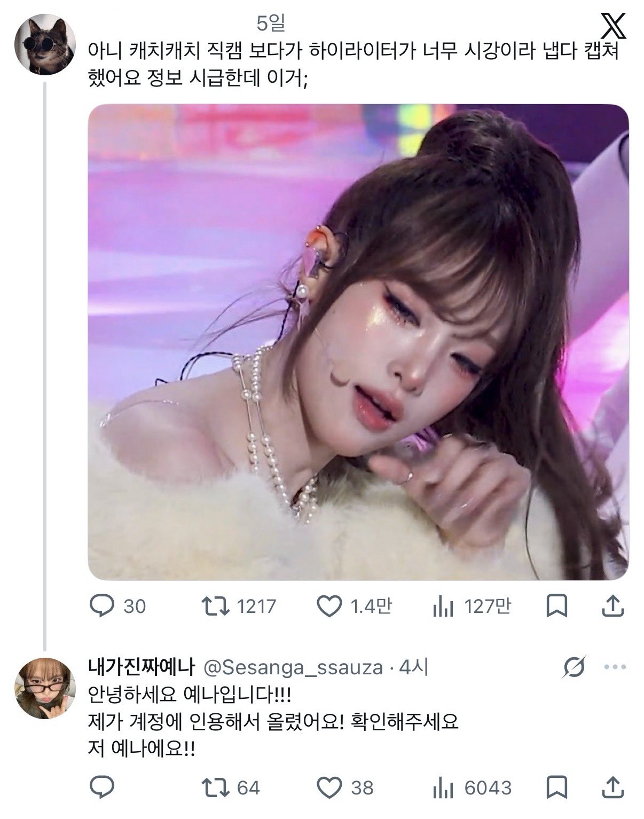Reply to the 내가진짜예나 comment
Screen dimensions: 644x819
101,787
